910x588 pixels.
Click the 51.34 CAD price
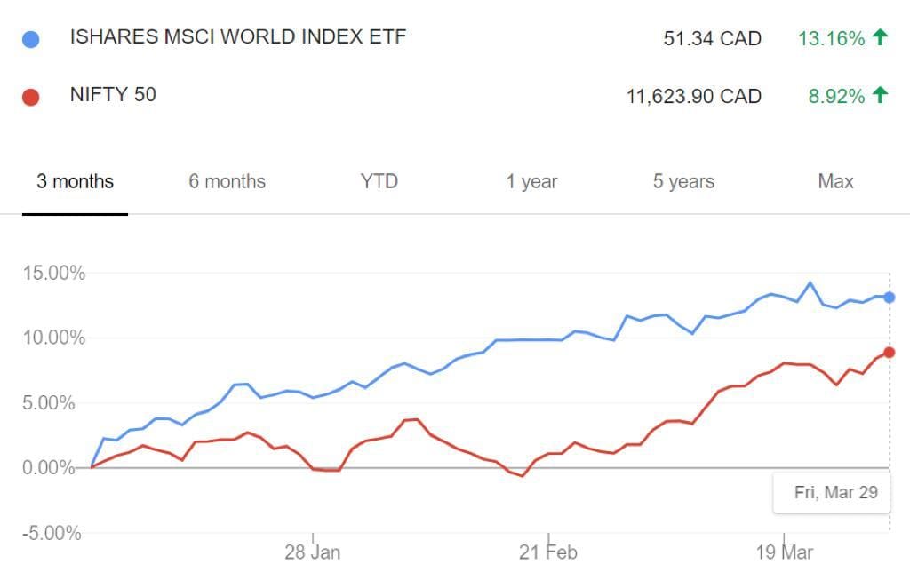(x=712, y=39)
